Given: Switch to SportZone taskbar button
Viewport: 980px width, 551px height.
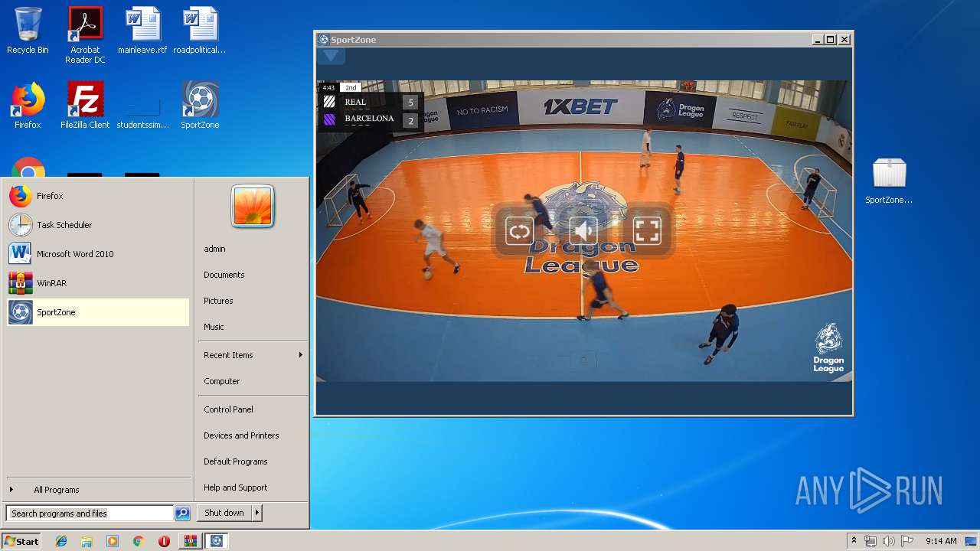Looking at the screenshot, I should pos(217,541).
